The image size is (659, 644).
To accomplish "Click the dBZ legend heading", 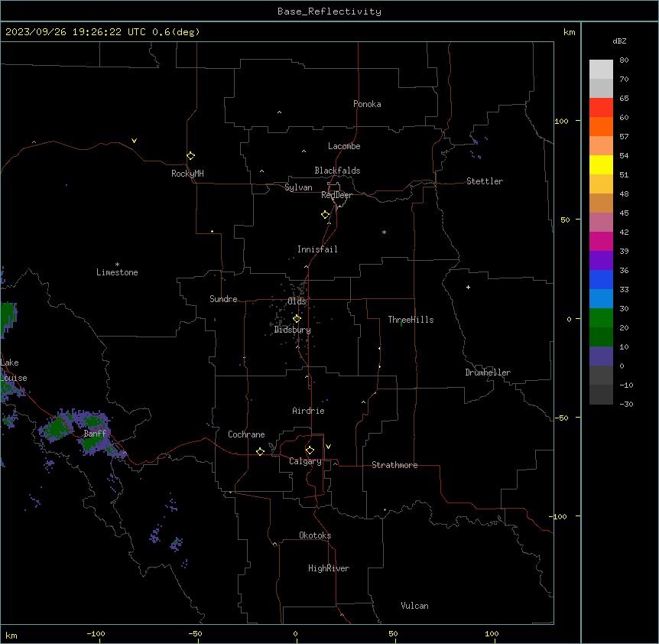I will click(619, 41).
